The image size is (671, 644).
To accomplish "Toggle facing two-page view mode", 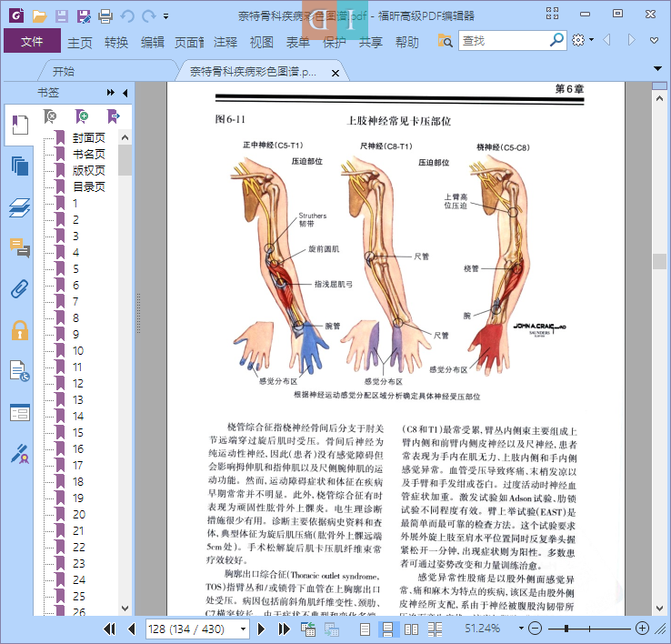I will pos(411,629).
